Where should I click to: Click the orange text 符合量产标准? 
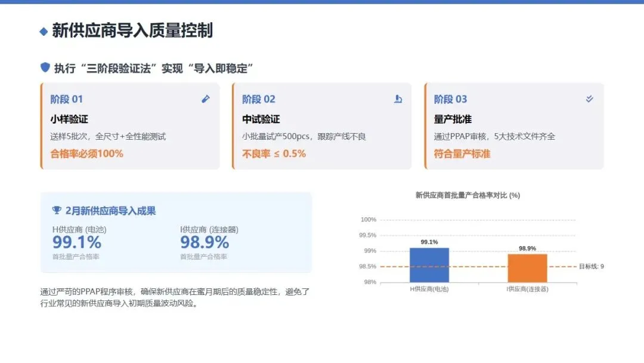pyautogui.click(x=462, y=154)
